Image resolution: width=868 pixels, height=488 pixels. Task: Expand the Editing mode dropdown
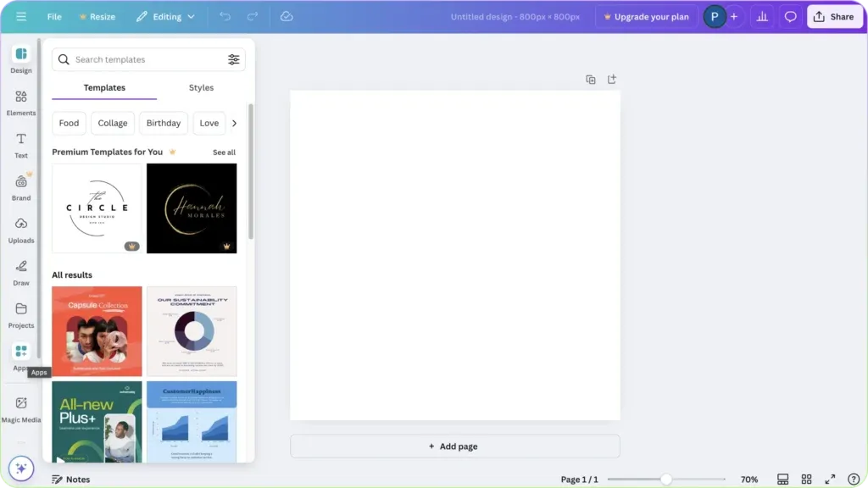click(166, 16)
